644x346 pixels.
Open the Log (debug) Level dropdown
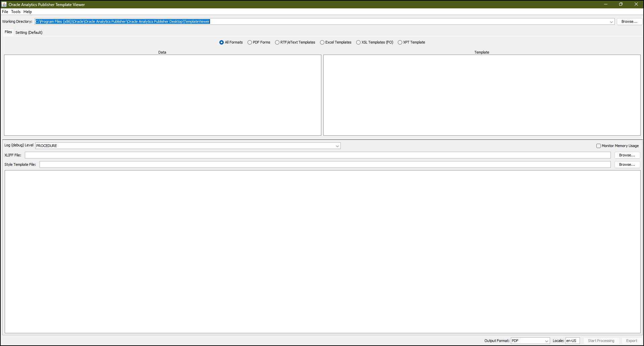pyautogui.click(x=337, y=146)
